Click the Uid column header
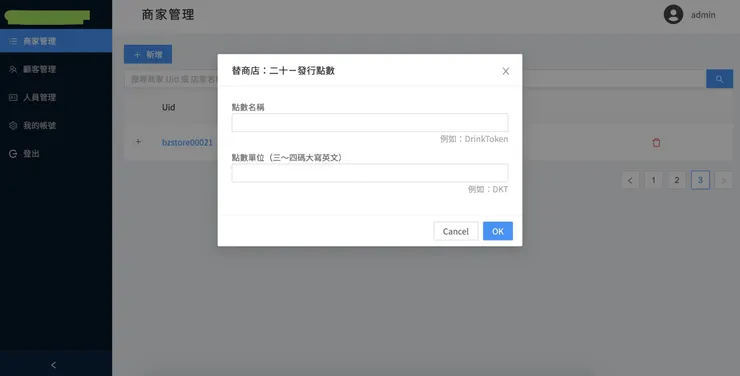The image size is (740, 376). point(168,108)
